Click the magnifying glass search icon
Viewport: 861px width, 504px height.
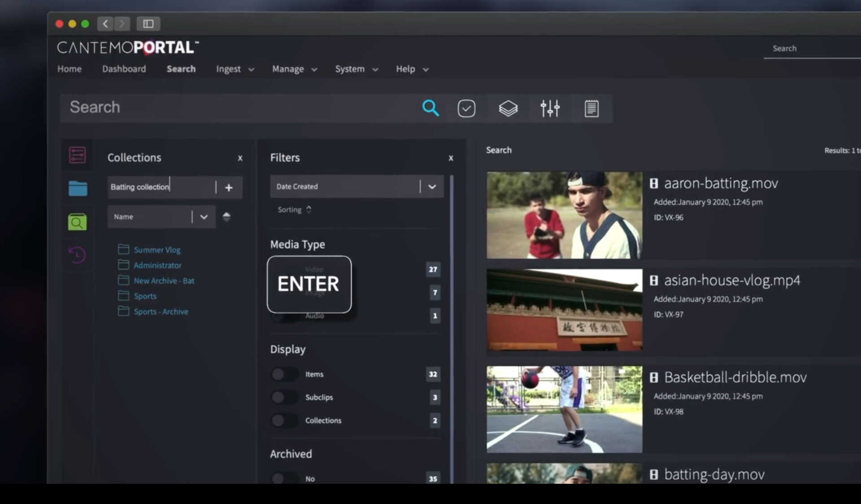(430, 108)
